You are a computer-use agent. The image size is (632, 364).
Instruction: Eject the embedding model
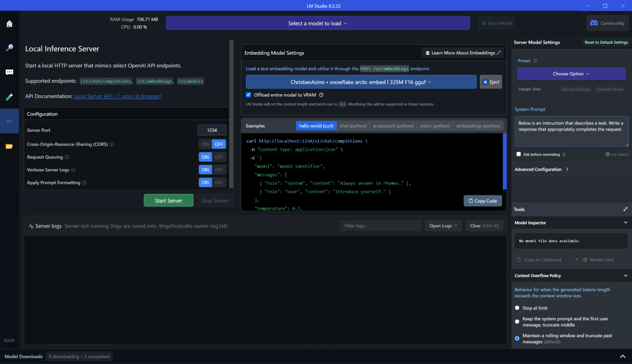(491, 82)
